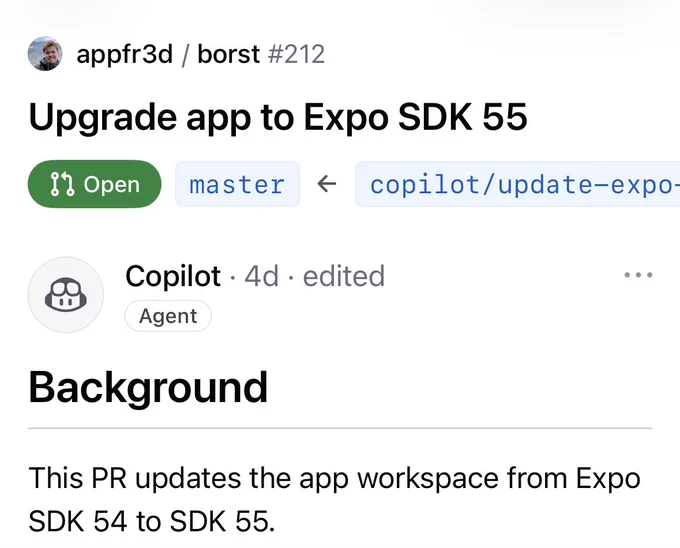Click the 4d timestamp
680x548 pixels.
point(261,276)
